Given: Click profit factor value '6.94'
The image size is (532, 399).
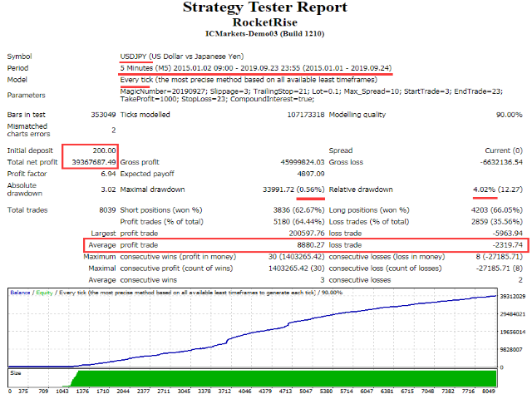Looking at the screenshot, I should (108, 174).
